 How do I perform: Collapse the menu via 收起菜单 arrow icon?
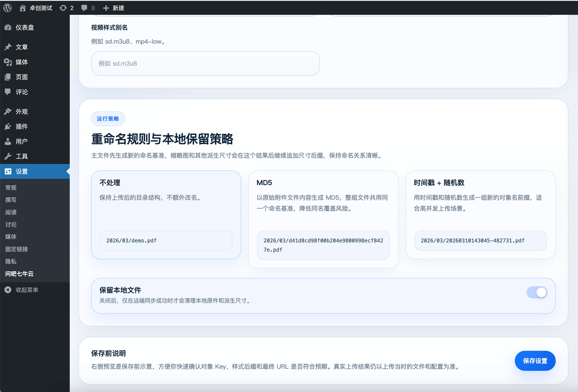coord(8,290)
